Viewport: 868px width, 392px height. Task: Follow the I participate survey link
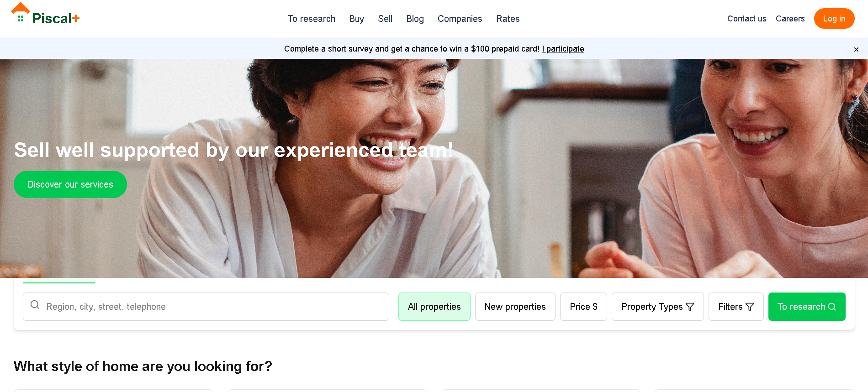coord(563,49)
